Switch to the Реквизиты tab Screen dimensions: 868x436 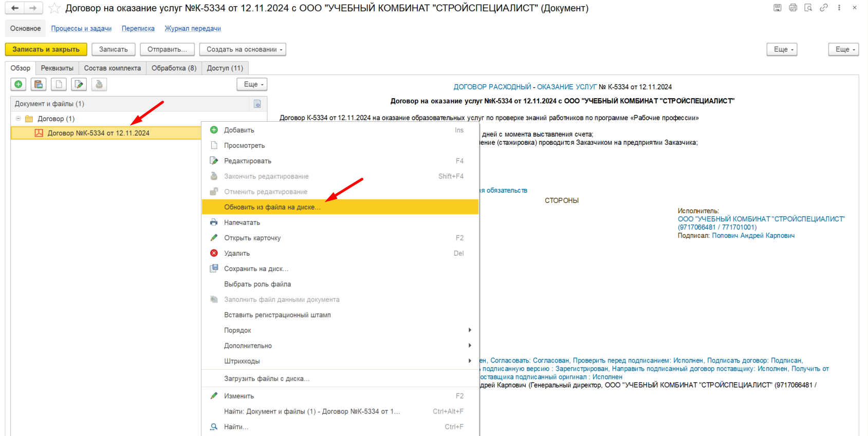coord(57,68)
